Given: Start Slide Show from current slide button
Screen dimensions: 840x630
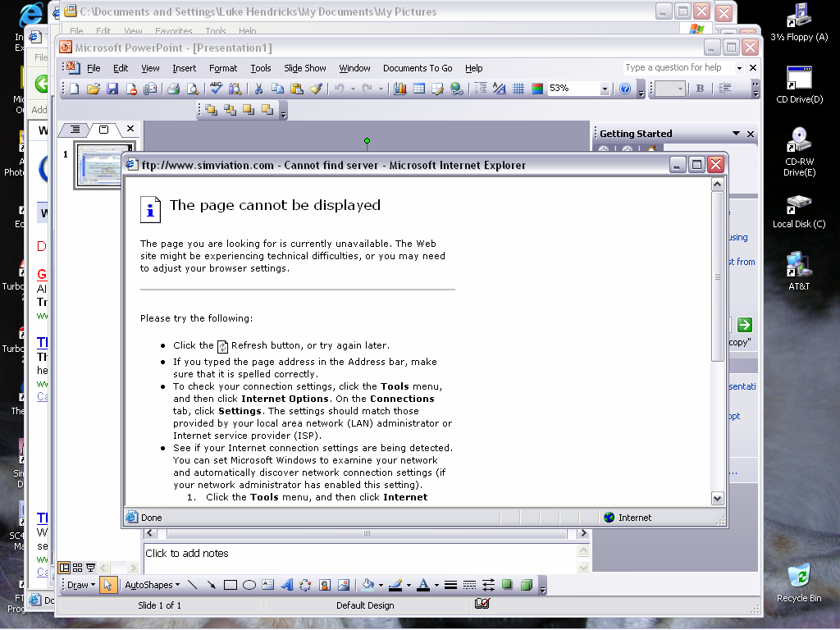Looking at the screenshot, I should (x=90, y=568).
